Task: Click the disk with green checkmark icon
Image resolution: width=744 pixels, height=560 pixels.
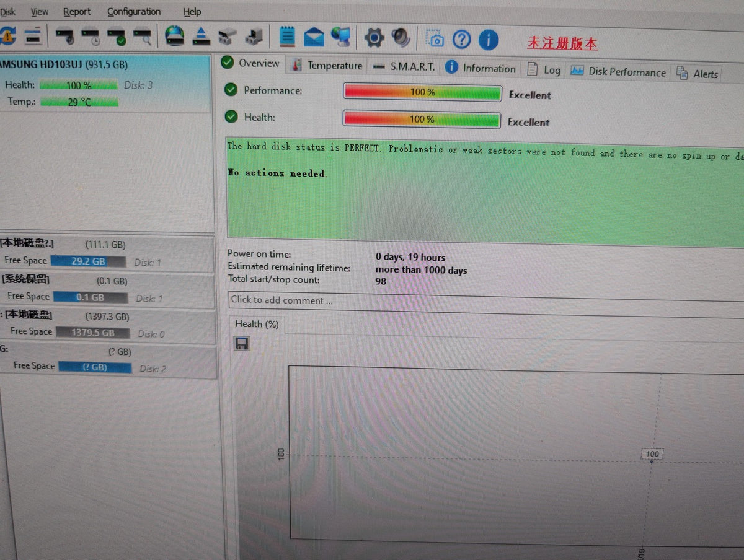Action: point(117,37)
